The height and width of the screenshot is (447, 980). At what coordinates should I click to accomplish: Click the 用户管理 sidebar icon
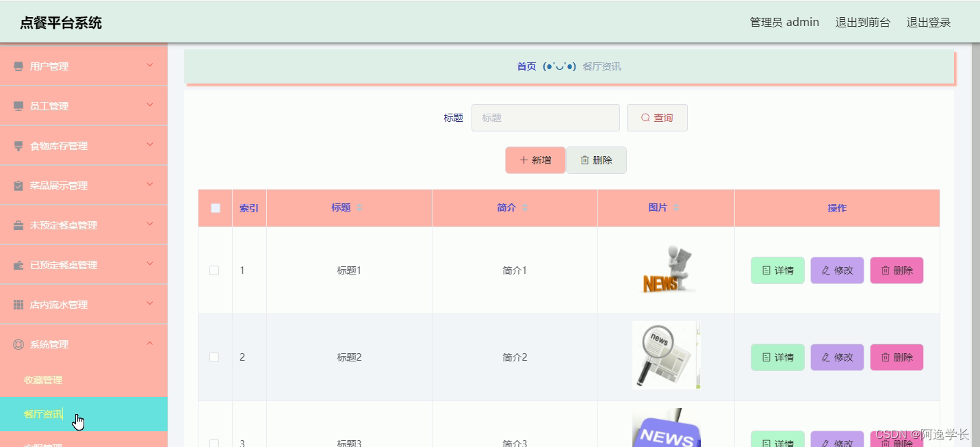(x=18, y=66)
